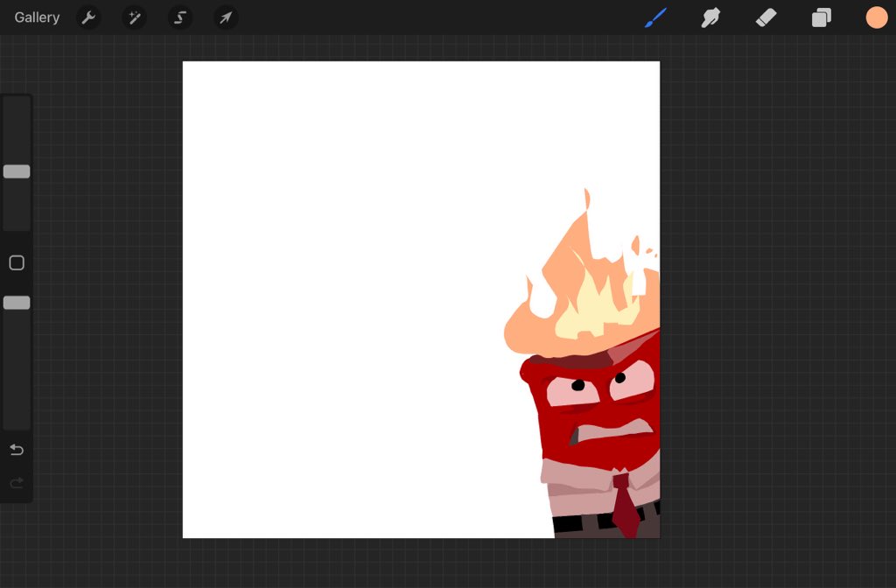Open the Adjustments magic wand menu
This screenshot has height=588, width=896.
click(x=134, y=17)
